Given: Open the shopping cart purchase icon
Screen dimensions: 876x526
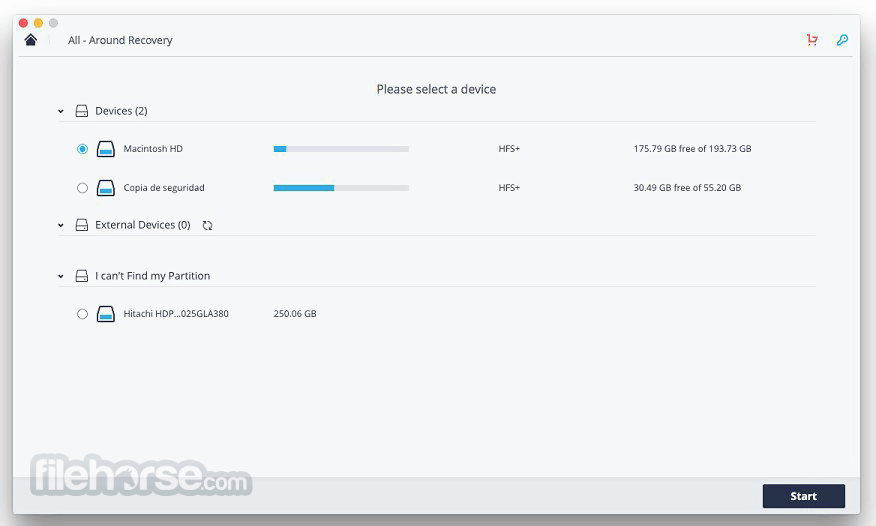Looking at the screenshot, I should click(812, 40).
